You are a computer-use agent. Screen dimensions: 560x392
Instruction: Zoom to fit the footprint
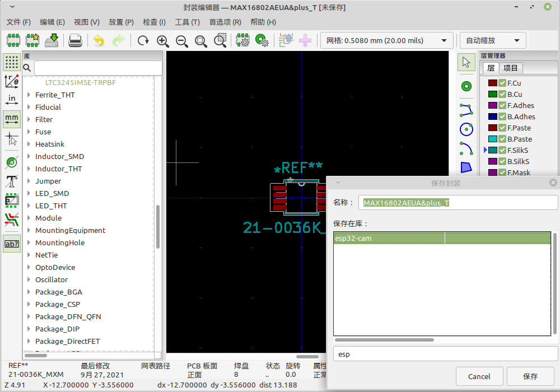(200, 40)
